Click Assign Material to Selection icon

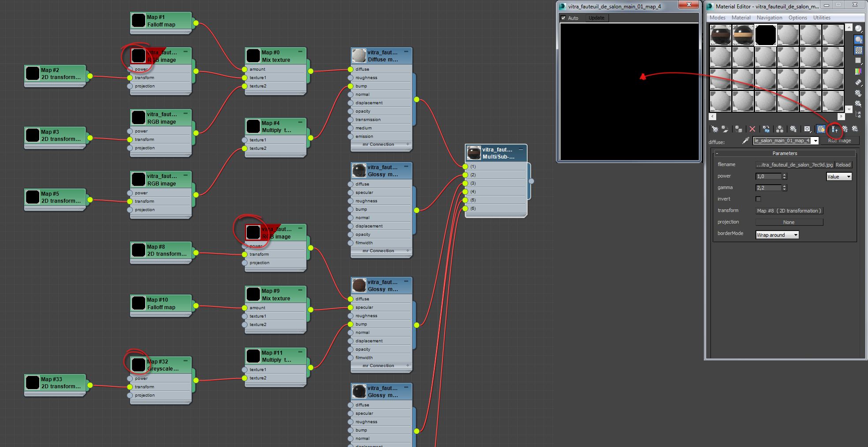pyautogui.click(x=739, y=129)
